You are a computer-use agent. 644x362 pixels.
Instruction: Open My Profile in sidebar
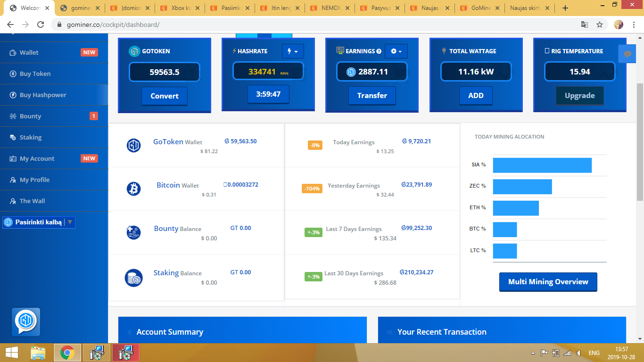54,180
